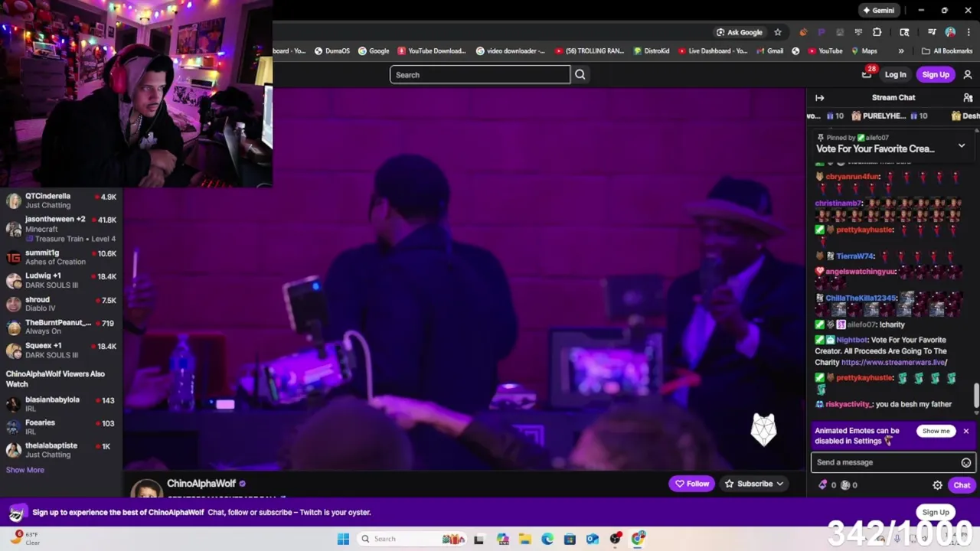Open the user account icon beside Sign Up

point(968,74)
